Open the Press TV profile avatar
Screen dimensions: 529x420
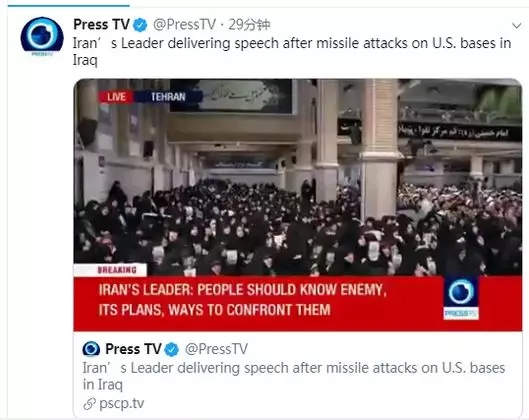(42, 35)
